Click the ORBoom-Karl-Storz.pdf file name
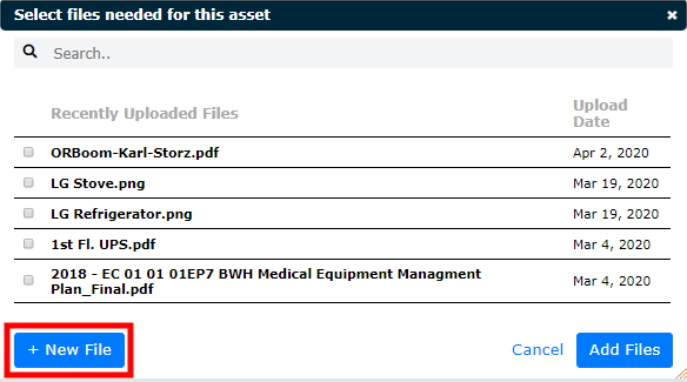Image resolution: width=687 pixels, height=382 pixels. 135,153
